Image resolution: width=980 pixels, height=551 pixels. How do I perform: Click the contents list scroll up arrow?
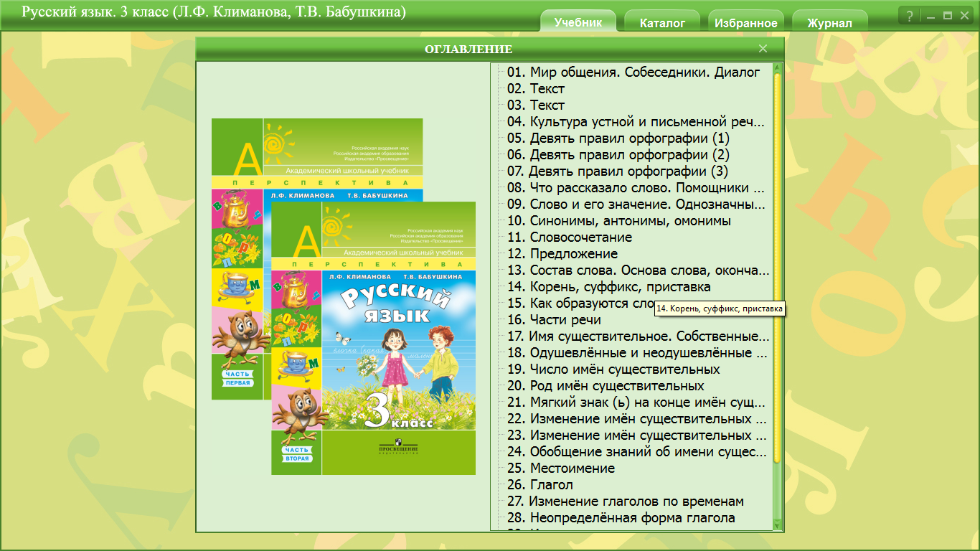click(777, 69)
